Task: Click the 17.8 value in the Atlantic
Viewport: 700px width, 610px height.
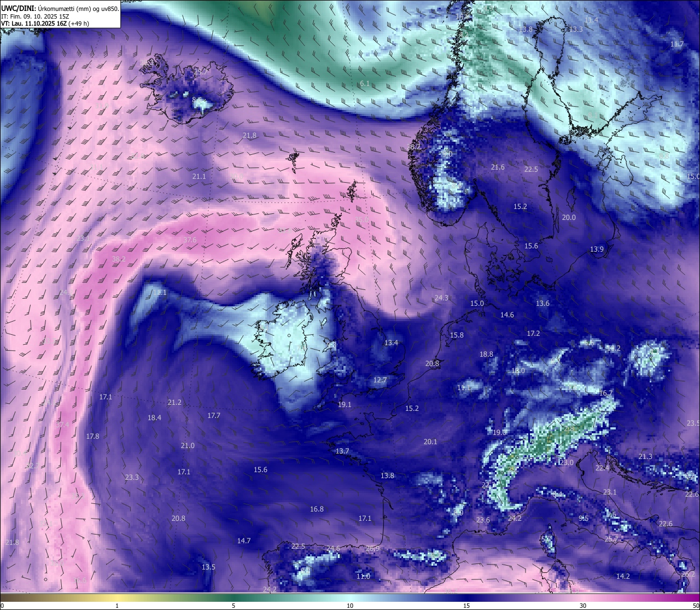Action: (92, 436)
